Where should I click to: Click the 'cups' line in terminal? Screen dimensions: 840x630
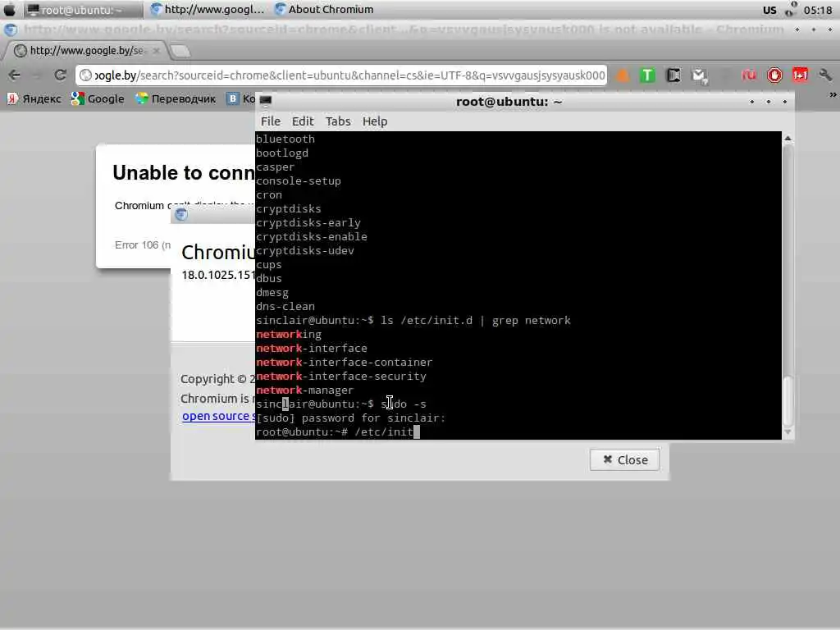(x=269, y=265)
